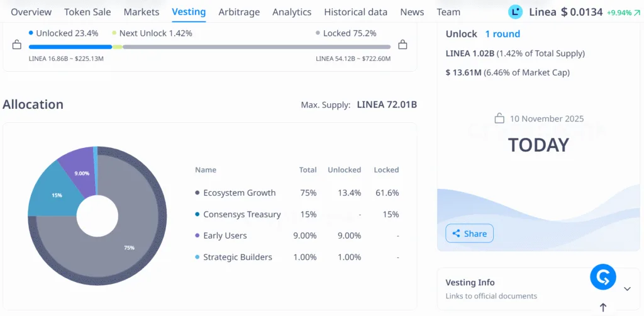644x316 pixels.
Task: Click the 'Strategic Builders' row name
Action: 238,257
